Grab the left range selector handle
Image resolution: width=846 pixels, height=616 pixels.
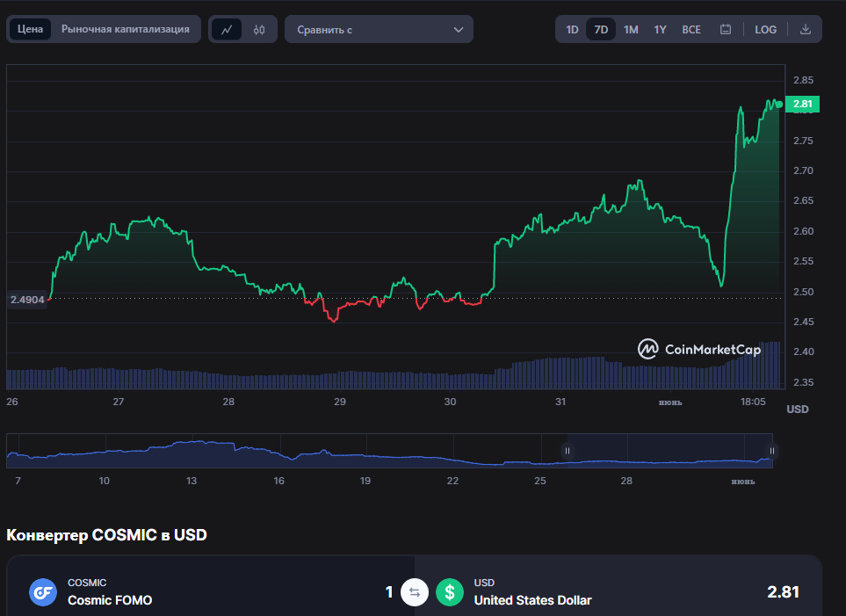point(567,451)
